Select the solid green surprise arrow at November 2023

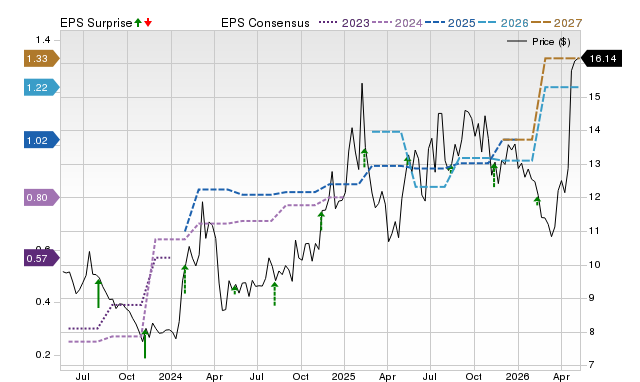[145, 344]
